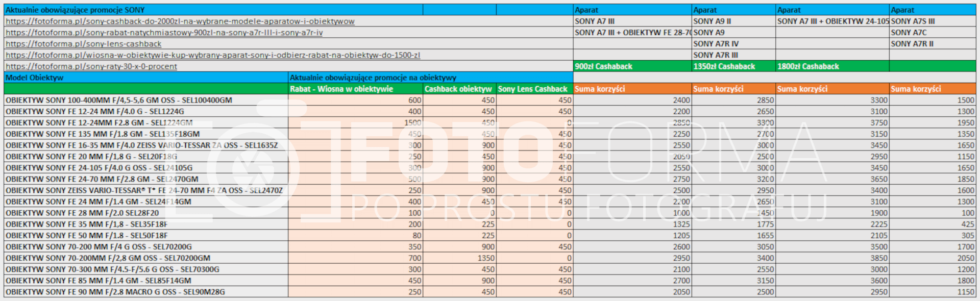Screen dimensions: 980x301
Task: Click the 'SONY A7R II' cell
Action: (x=933, y=44)
